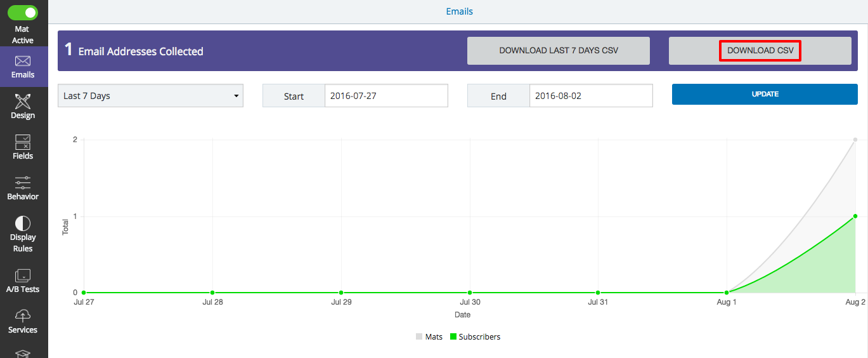Open the Services cloud icon
868x358 pixels.
pyautogui.click(x=23, y=316)
